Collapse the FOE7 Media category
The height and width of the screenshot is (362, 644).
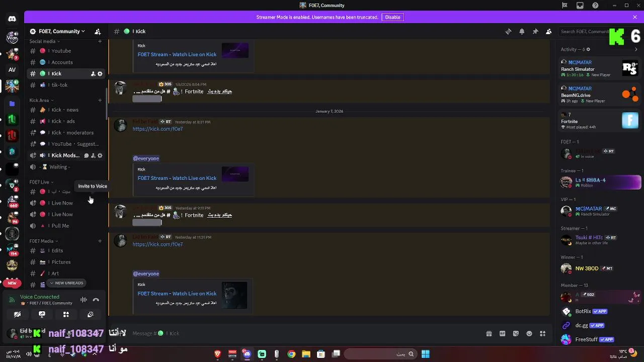[43, 241]
